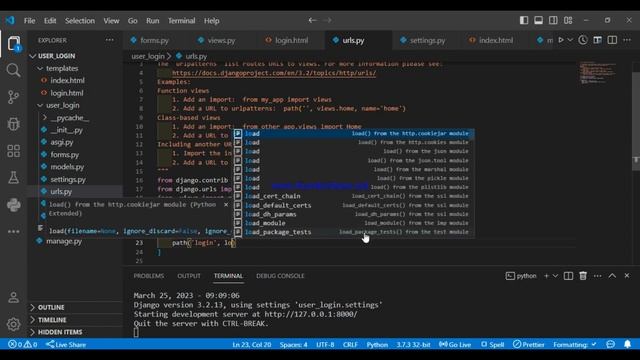Viewport: 640px width, 360px height.
Task: Switch to forms.py tab
Action: pyautogui.click(x=154, y=40)
